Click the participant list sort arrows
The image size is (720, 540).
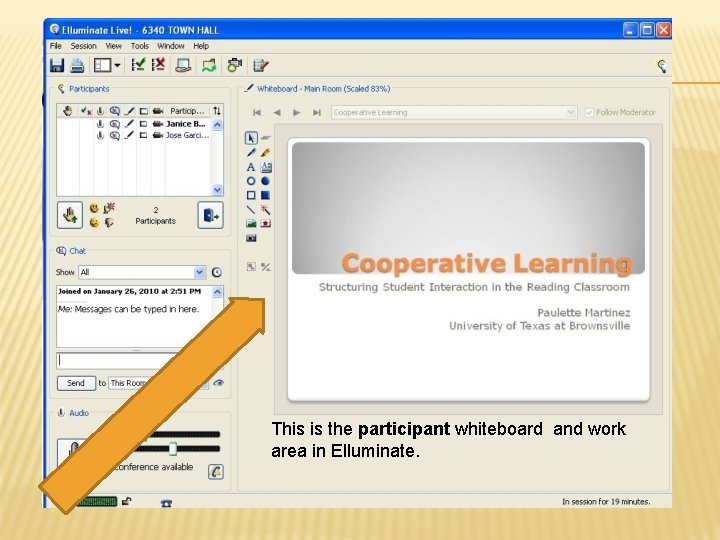(x=217, y=111)
